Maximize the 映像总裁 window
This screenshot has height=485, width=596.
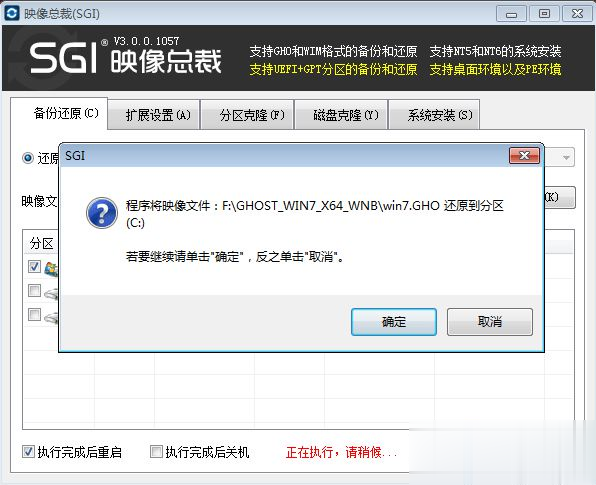tap(544, 14)
